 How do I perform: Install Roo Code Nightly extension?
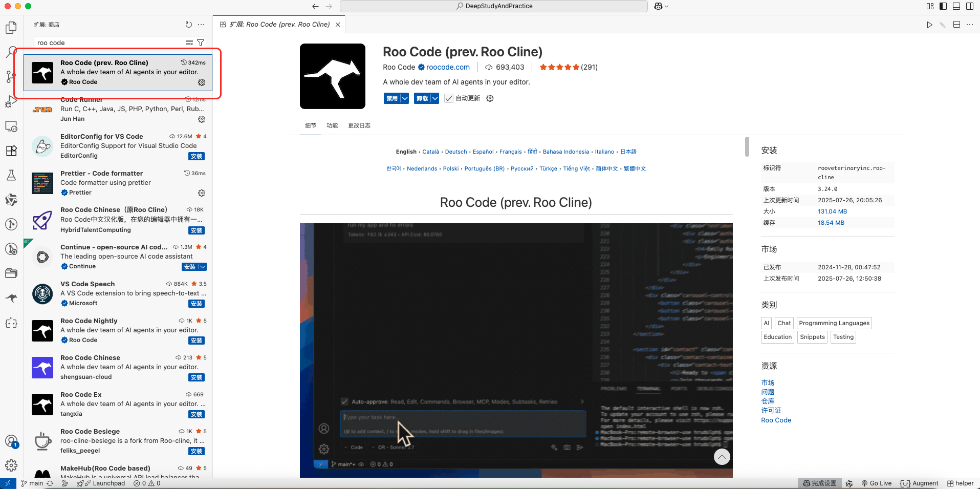tap(197, 341)
